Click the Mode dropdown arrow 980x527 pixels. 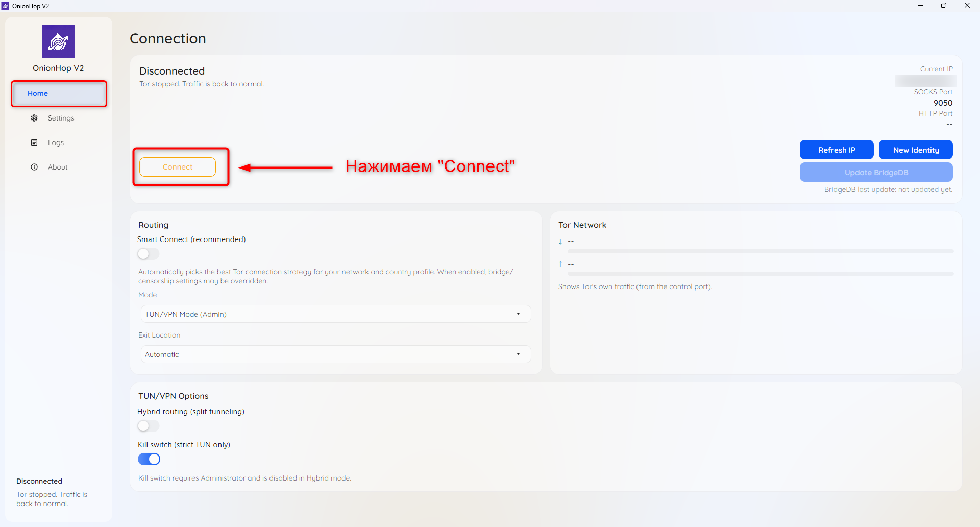(x=518, y=314)
